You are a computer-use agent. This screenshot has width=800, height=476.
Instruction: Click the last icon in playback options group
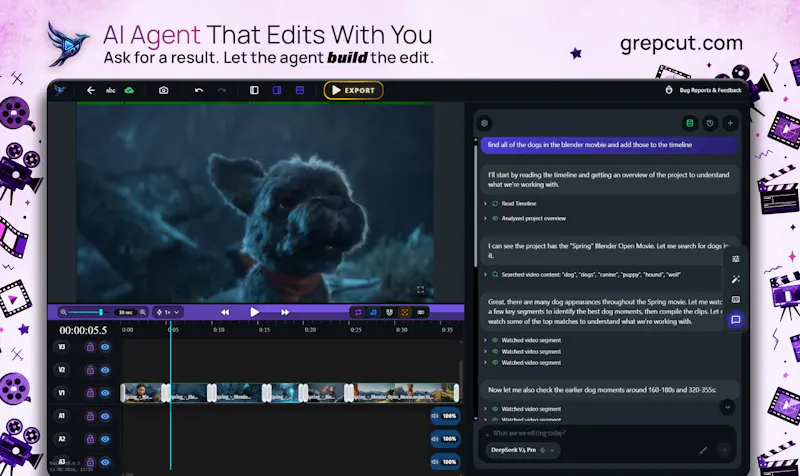pyautogui.click(x=421, y=312)
